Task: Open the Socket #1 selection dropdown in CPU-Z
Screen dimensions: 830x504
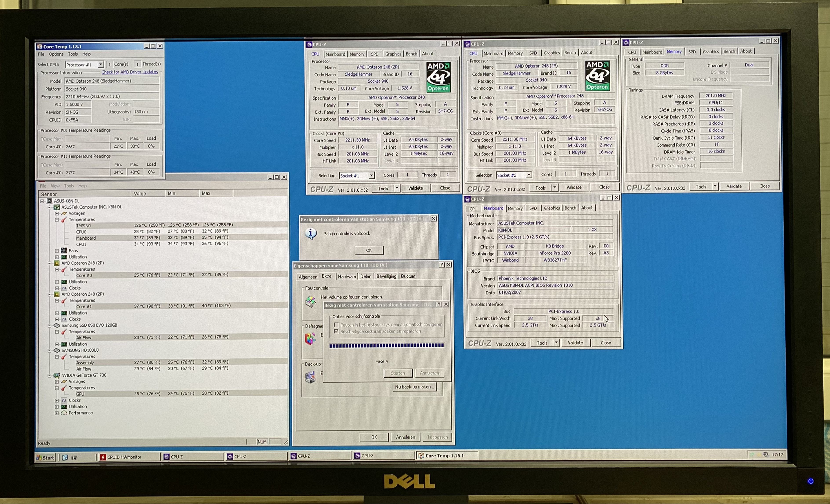Action: (x=371, y=176)
